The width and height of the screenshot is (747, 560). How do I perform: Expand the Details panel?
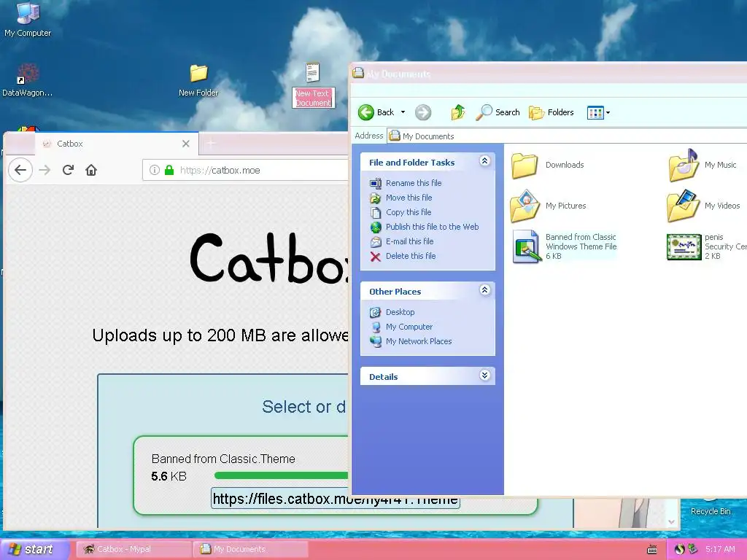(x=484, y=376)
